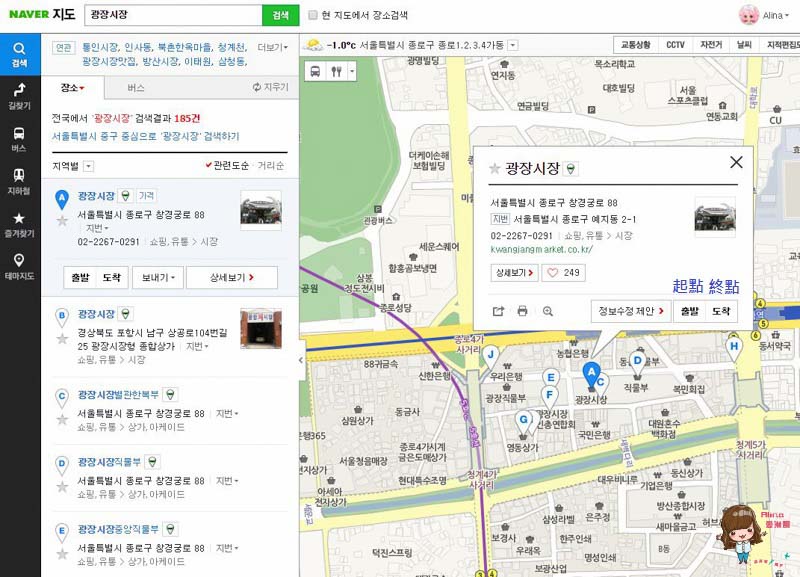The width and height of the screenshot is (800, 577).
Task: Open the address dropdown next to 종로1.2.3.4가동
Action: click(x=513, y=45)
